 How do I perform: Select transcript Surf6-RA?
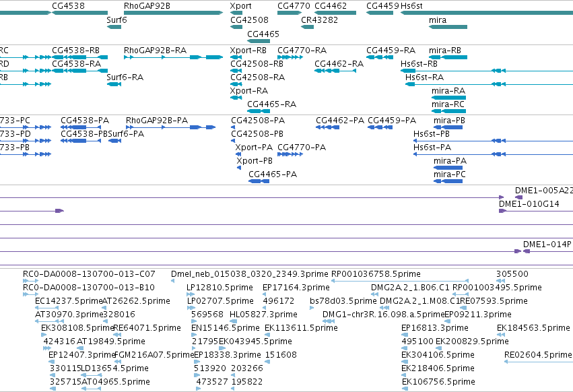125,77
